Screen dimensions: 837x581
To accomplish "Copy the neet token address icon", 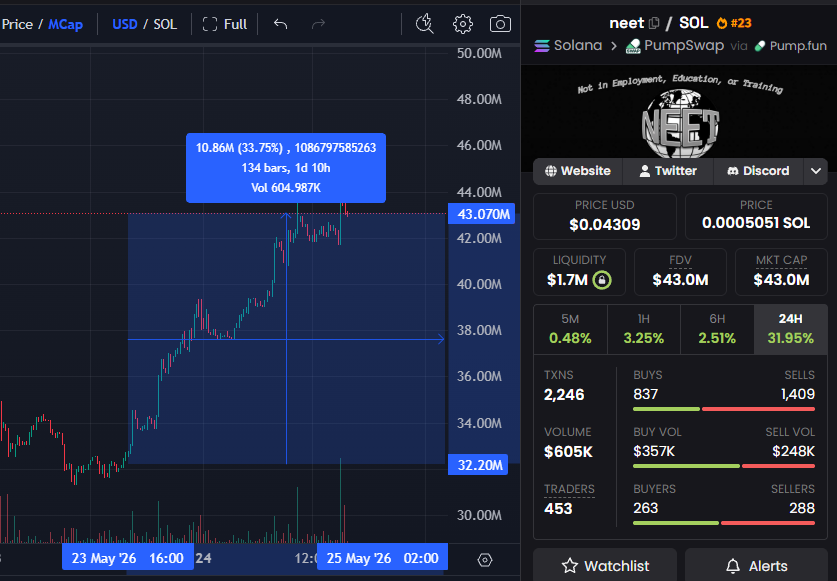I will (654, 23).
